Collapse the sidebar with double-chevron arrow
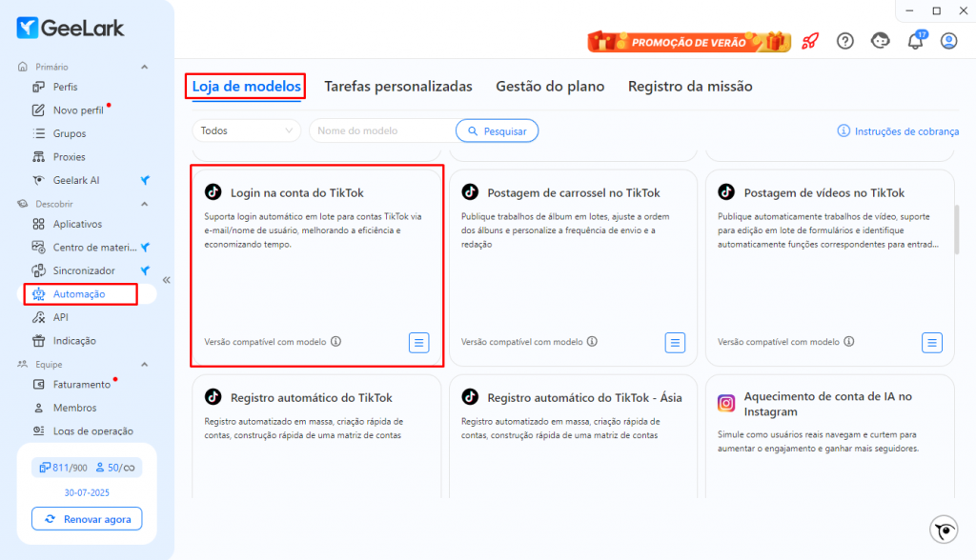976x560 pixels. click(166, 280)
